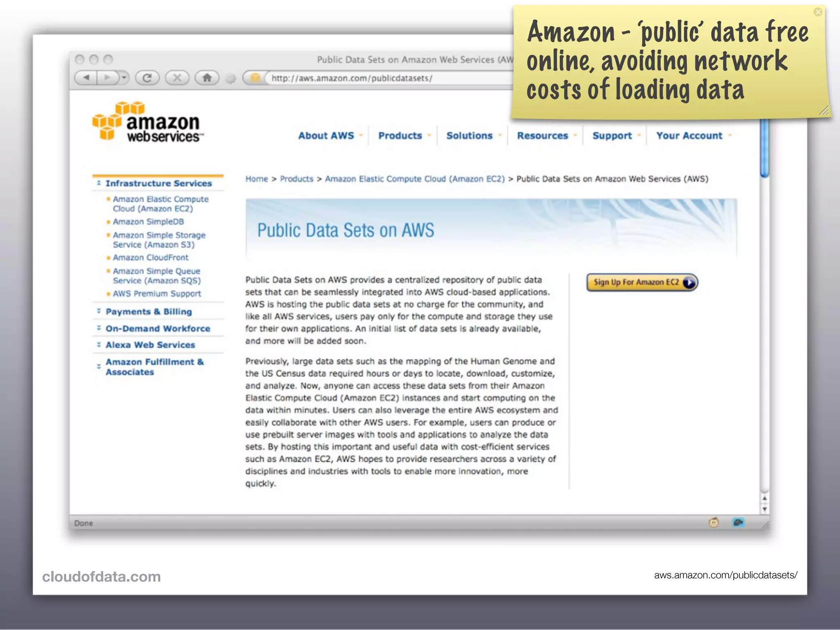Expand Amazon Fulfillment & Associates section
840x630 pixels.
(x=154, y=367)
